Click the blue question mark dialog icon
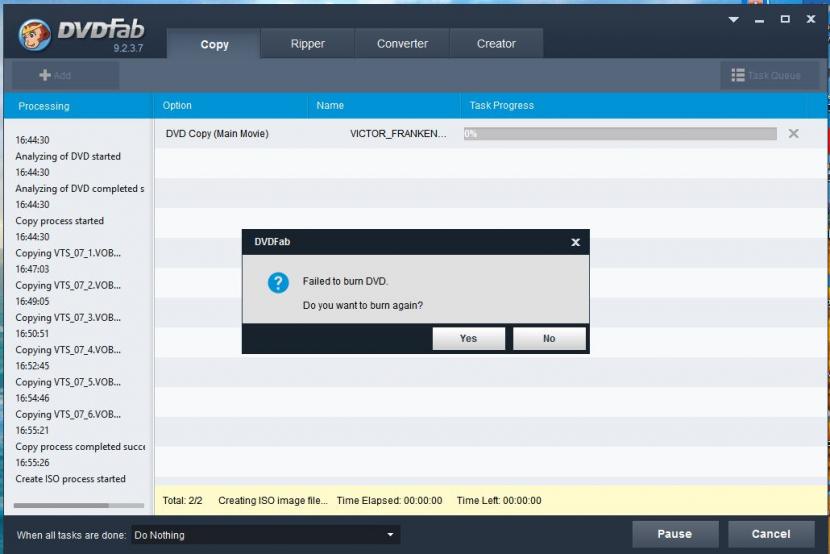This screenshot has width=830, height=554. click(x=278, y=283)
